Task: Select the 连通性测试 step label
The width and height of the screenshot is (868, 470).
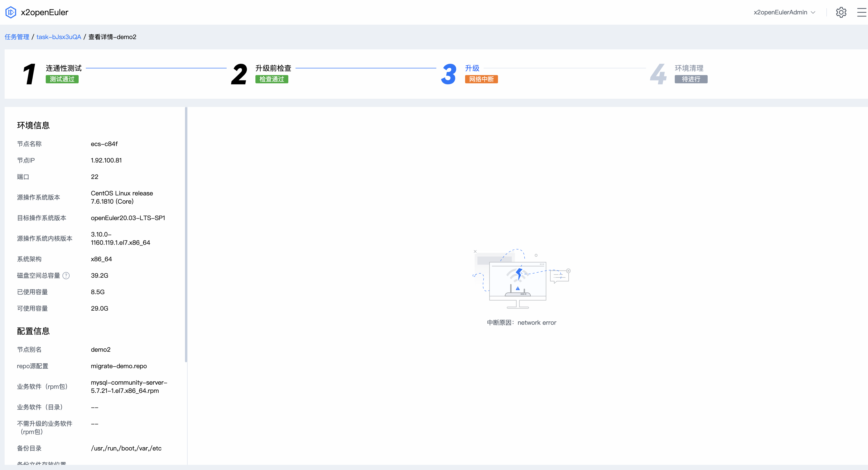Action: coord(64,68)
